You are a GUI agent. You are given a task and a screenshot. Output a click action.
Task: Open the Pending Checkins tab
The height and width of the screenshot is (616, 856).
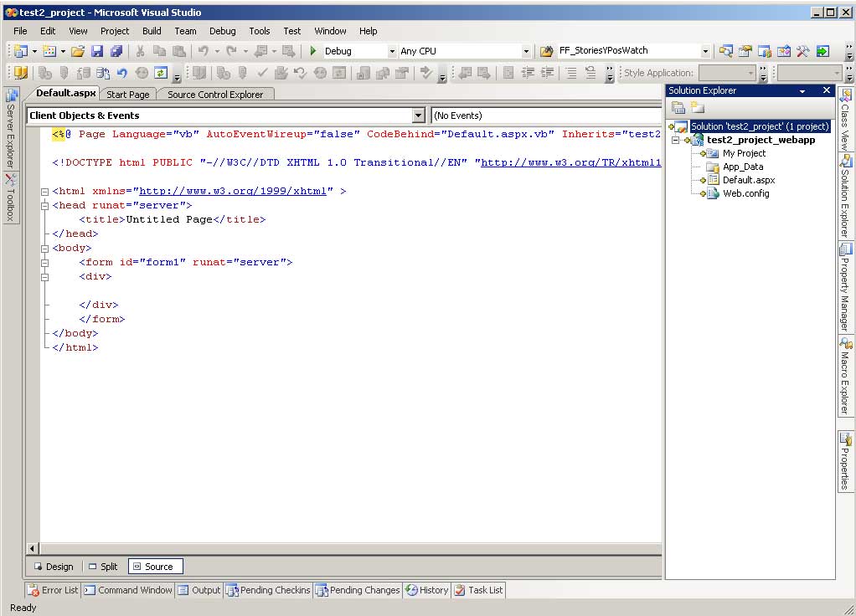click(x=268, y=590)
